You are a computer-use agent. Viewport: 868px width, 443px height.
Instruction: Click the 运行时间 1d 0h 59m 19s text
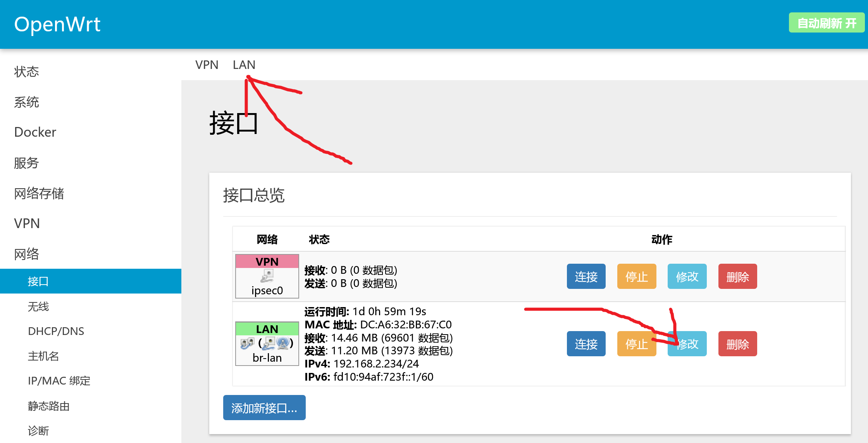(x=365, y=311)
